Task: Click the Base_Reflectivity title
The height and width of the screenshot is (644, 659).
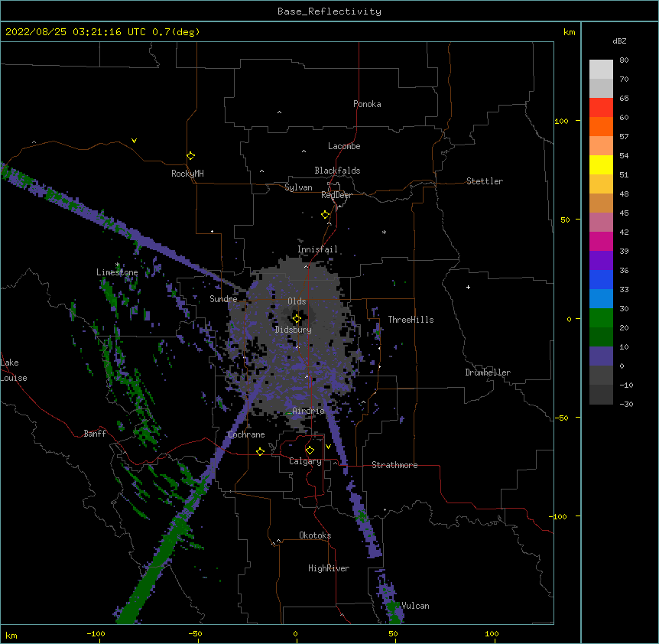Action: [329, 11]
